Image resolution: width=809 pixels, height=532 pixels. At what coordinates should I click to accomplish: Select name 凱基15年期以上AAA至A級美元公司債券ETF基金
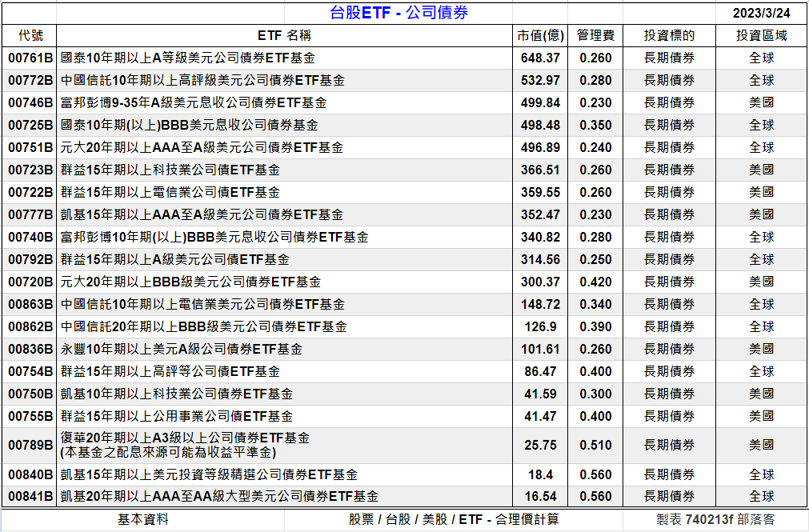202,214
